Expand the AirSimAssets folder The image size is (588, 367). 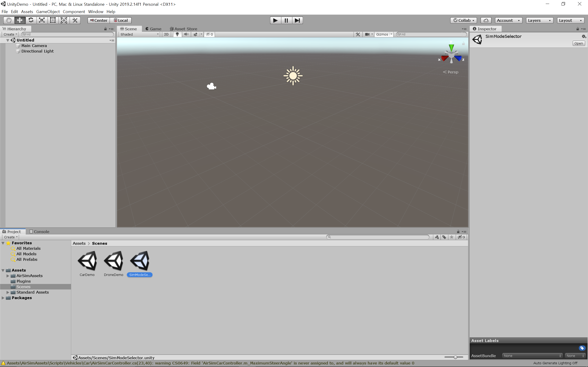coord(8,276)
